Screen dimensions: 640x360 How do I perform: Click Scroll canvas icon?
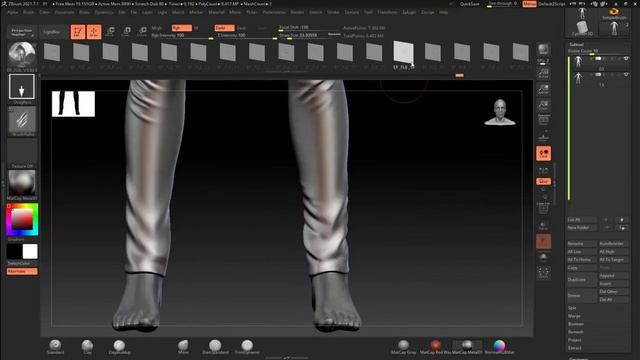pyautogui.click(x=543, y=74)
